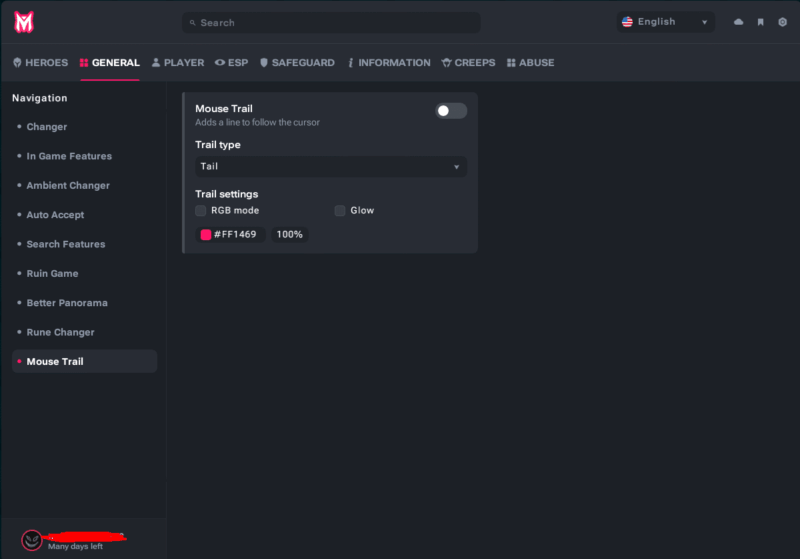Switch to the SAFEGUARD tab
Viewport: 800px width, 559px height.
point(297,63)
